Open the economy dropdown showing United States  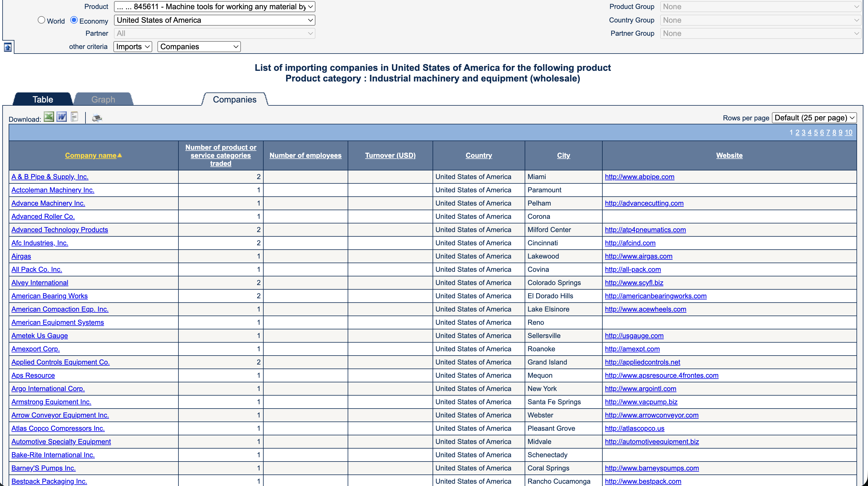click(x=215, y=20)
